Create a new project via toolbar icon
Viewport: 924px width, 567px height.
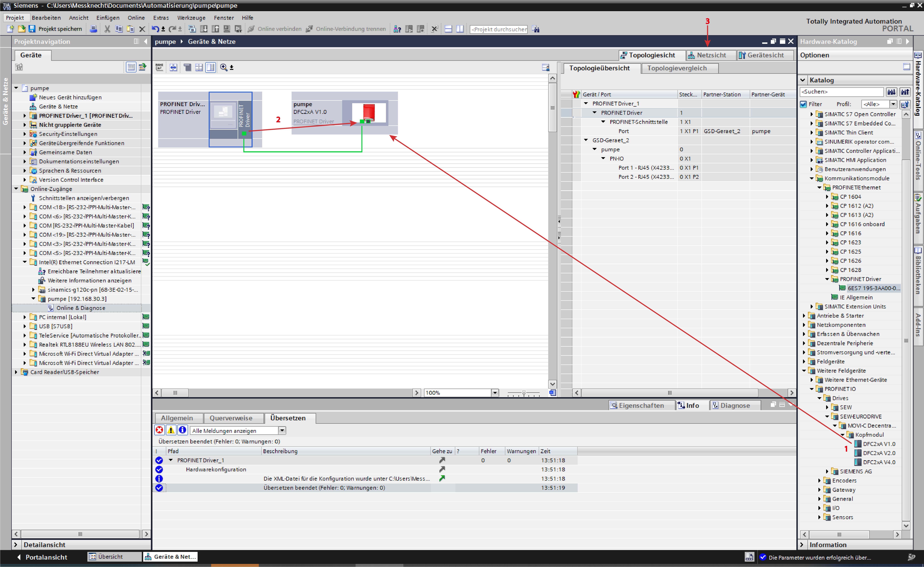[10, 29]
